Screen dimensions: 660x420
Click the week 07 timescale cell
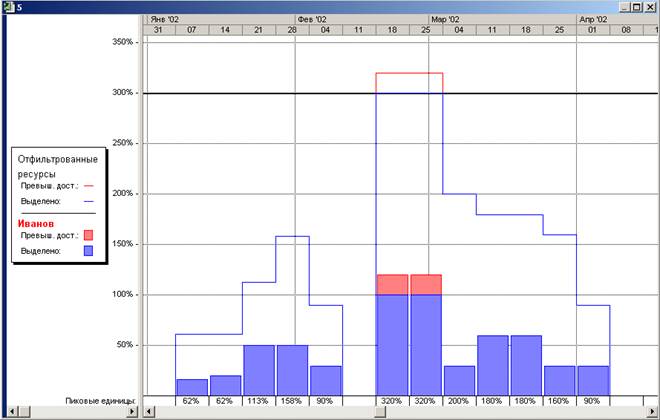[192, 30]
